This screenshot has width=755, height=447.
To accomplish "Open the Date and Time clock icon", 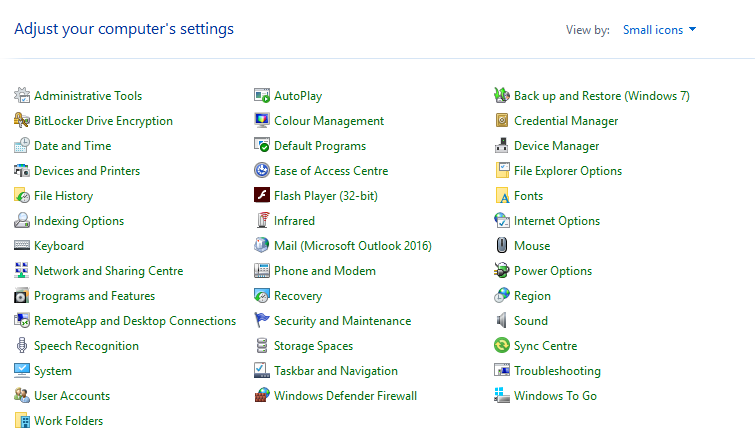I will pos(22,145).
